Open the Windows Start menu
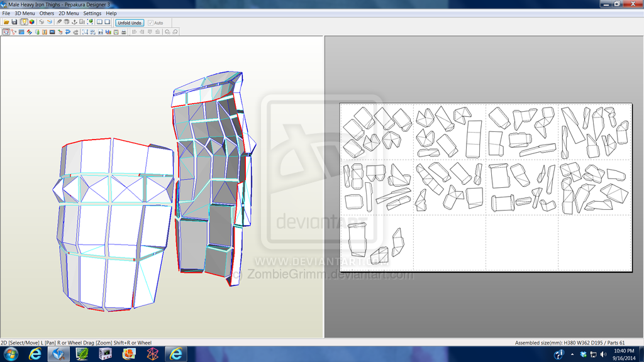The width and height of the screenshot is (644, 362). click(11, 354)
